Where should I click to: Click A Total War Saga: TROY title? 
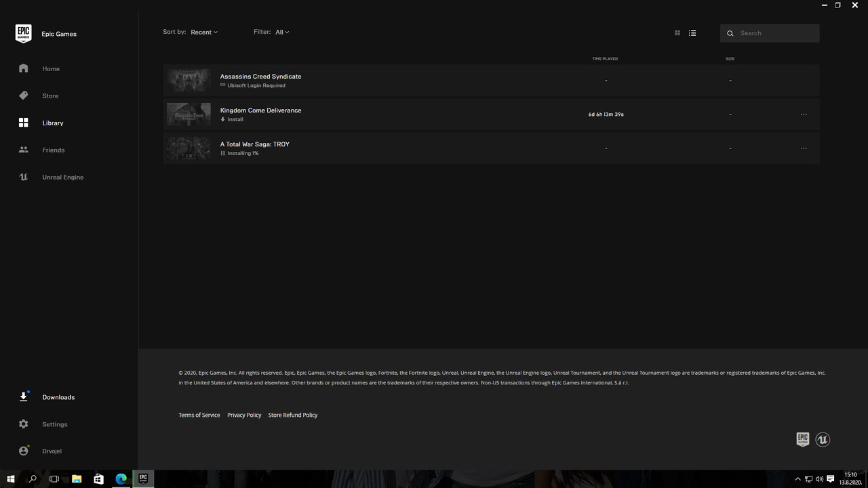coord(255,144)
